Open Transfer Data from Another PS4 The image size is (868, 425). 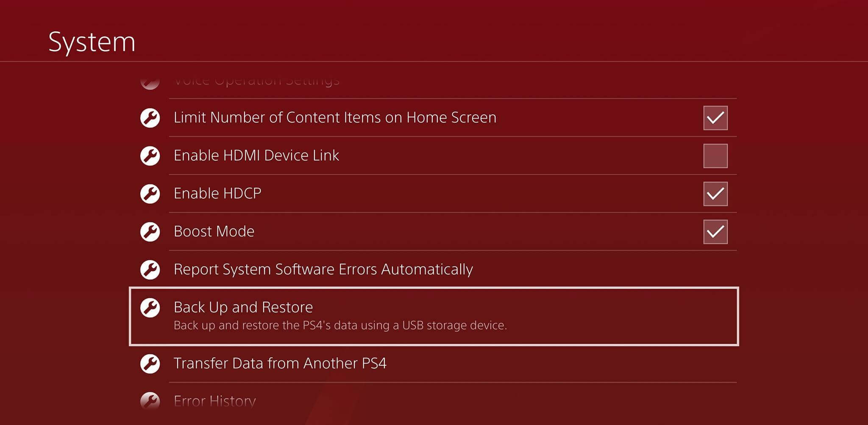[280, 364]
